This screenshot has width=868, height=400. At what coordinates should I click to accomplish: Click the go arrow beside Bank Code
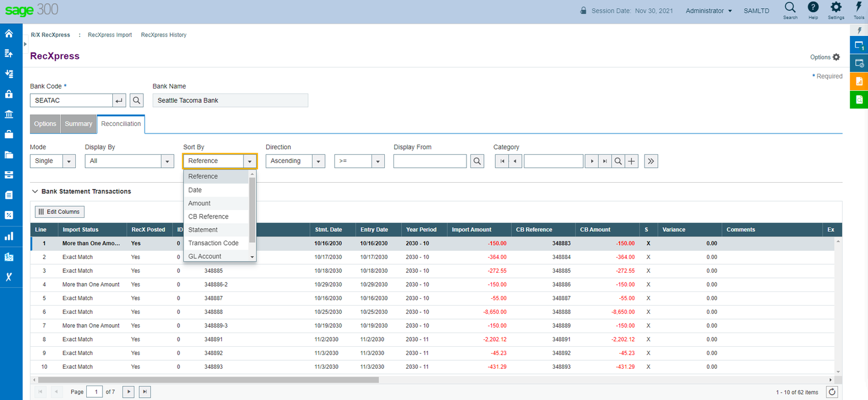pos(119,101)
